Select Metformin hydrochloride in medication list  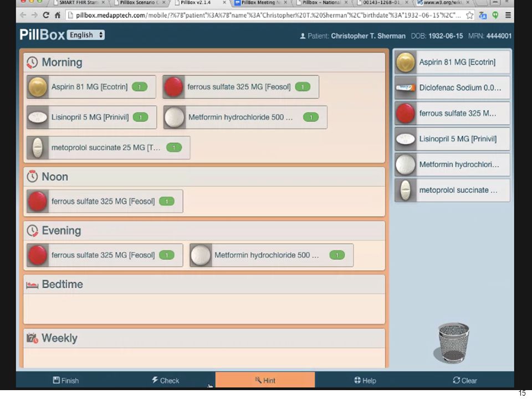click(452, 165)
